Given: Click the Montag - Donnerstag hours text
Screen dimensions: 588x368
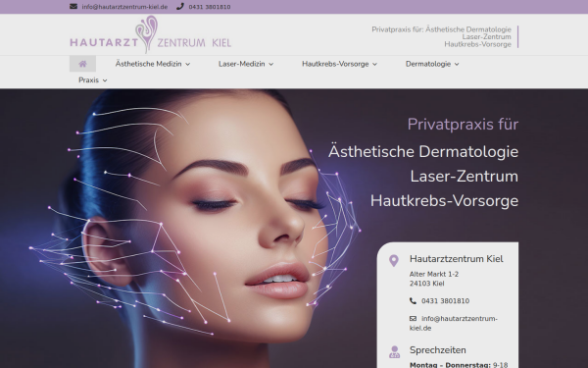Looking at the screenshot, I should [459, 365].
